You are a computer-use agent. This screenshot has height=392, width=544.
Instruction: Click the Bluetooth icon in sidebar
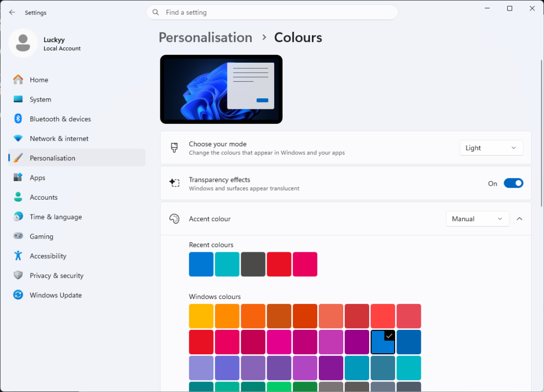click(x=18, y=118)
